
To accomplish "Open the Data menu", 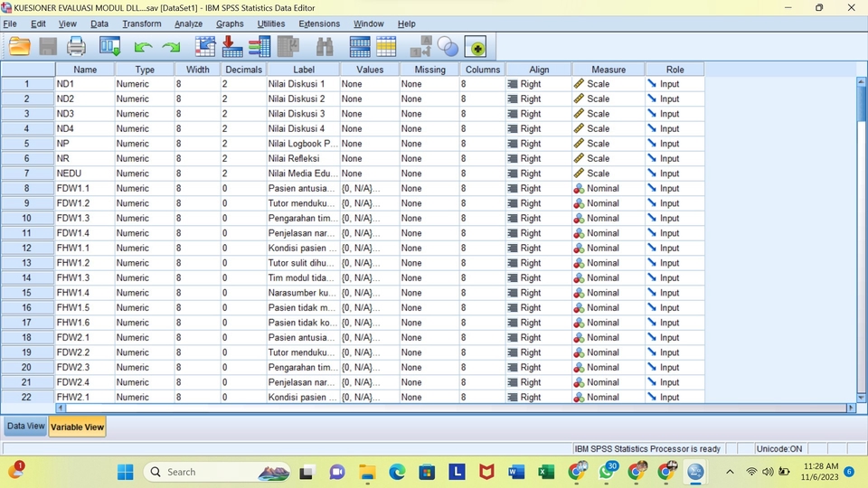I will tap(99, 23).
